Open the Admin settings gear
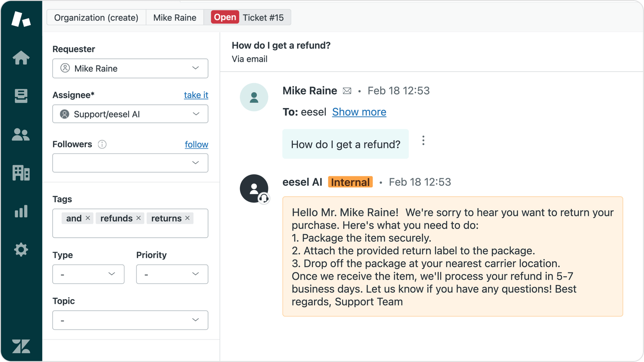This screenshot has width=644, height=362. [21, 250]
